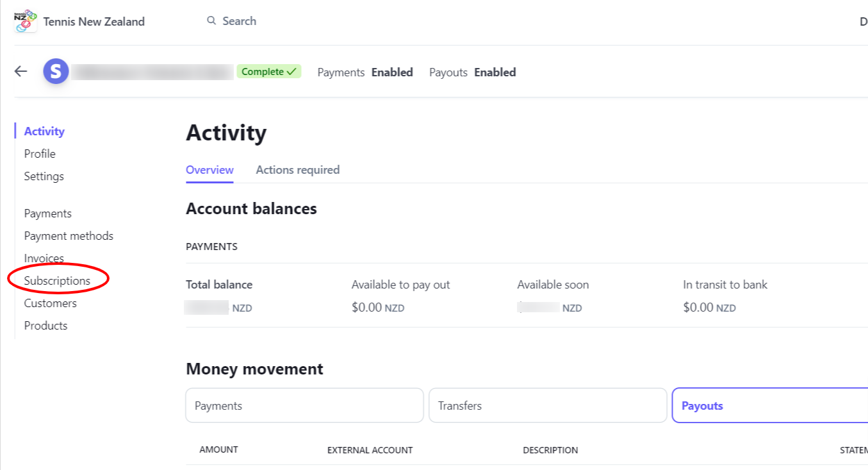Image resolution: width=868 pixels, height=470 pixels.
Task: Select the Overview tab
Action: (209, 170)
